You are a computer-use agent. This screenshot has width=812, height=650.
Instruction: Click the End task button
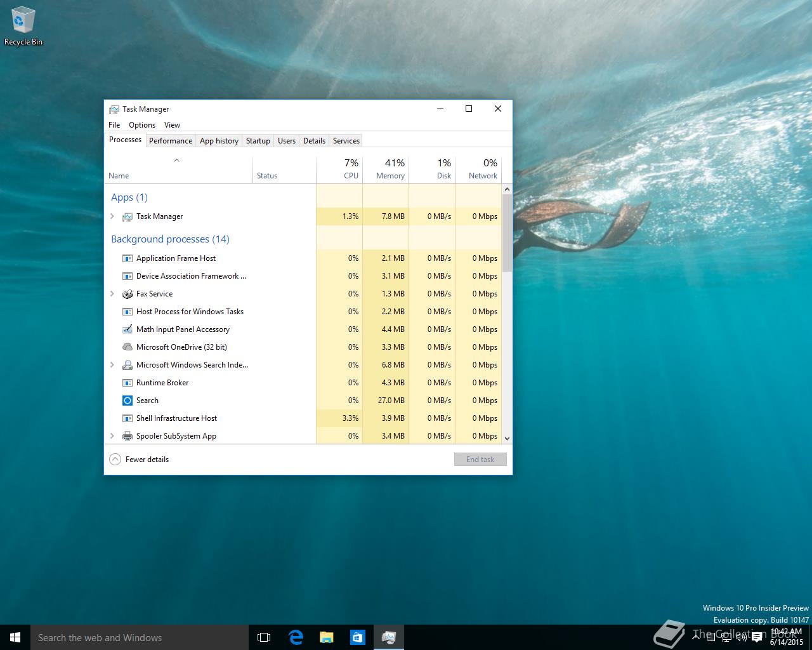point(480,460)
